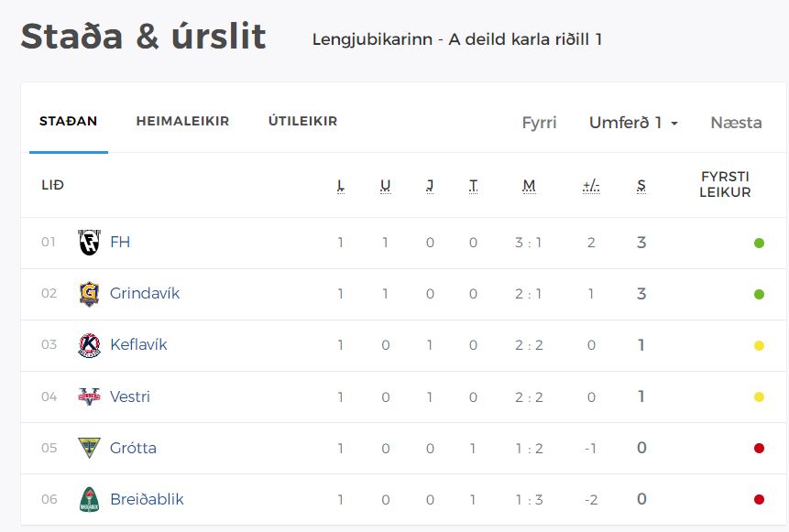Click the S points column header
Image resolution: width=789 pixels, height=532 pixels.
point(641,186)
